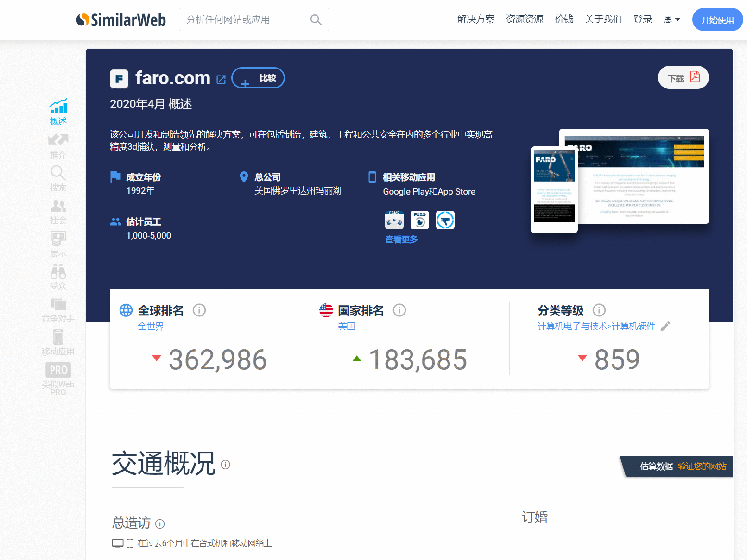Open the 解决方案 menu
The image size is (747, 560).
(476, 19)
